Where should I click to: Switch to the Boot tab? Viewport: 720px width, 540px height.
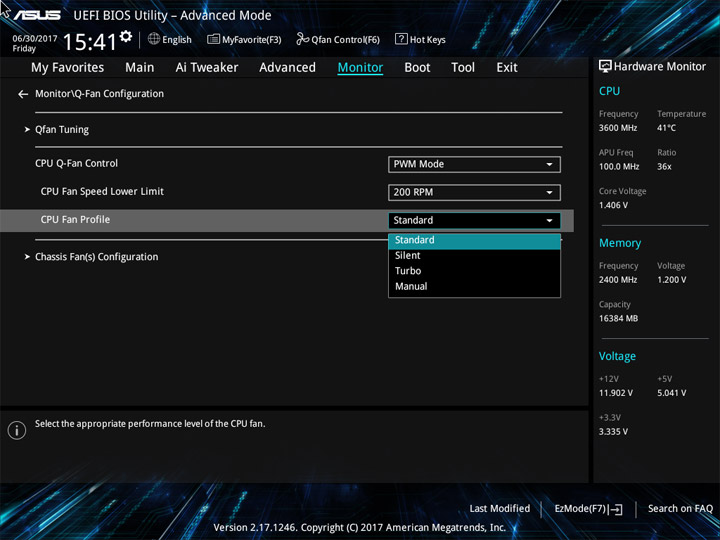pos(417,68)
